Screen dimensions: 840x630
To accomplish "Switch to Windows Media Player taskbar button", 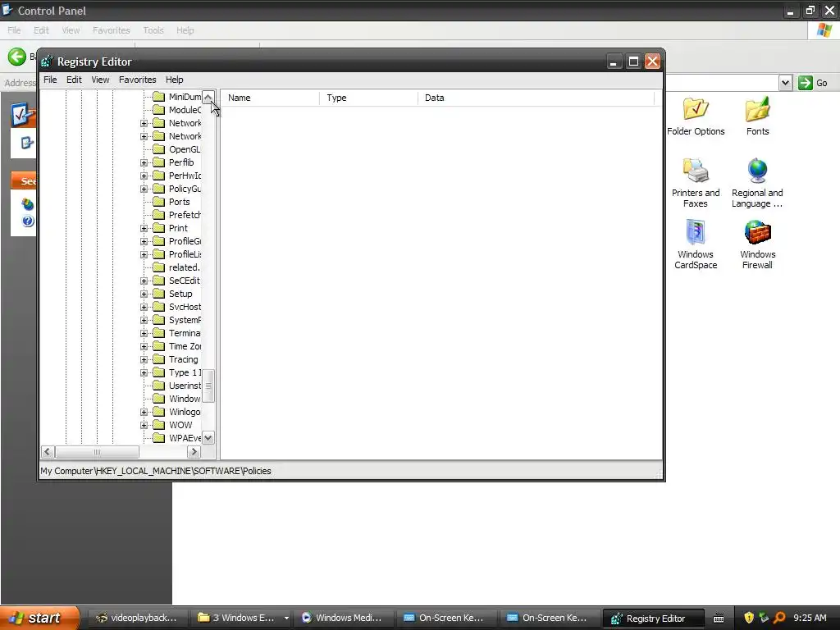I will 344,618.
